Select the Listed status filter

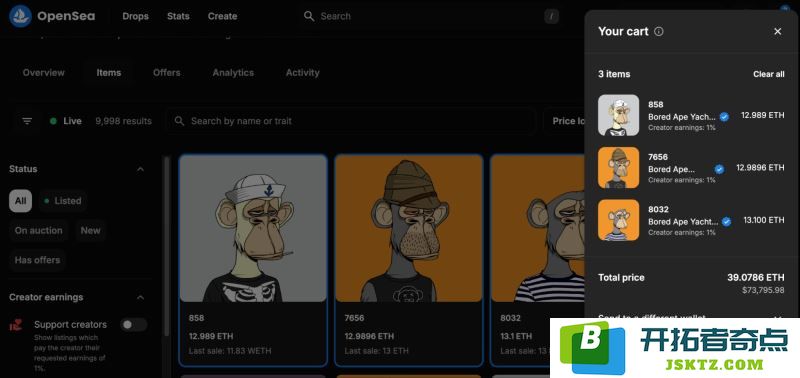[x=63, y=201]
